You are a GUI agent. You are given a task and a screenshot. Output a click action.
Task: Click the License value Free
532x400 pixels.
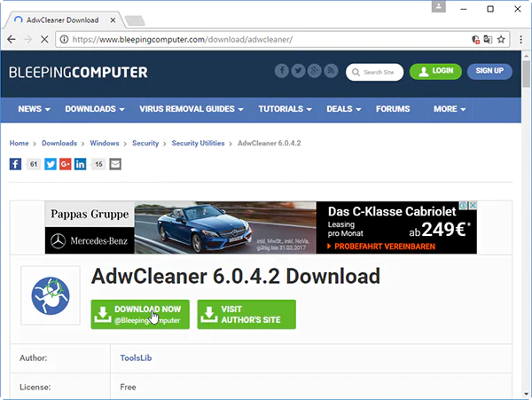click(128, 387)
